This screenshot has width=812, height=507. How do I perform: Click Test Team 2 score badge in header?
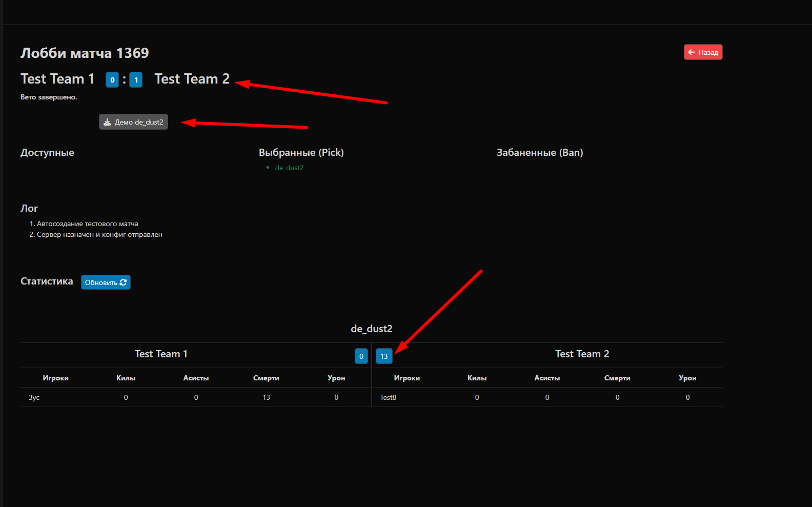[136, 80]
